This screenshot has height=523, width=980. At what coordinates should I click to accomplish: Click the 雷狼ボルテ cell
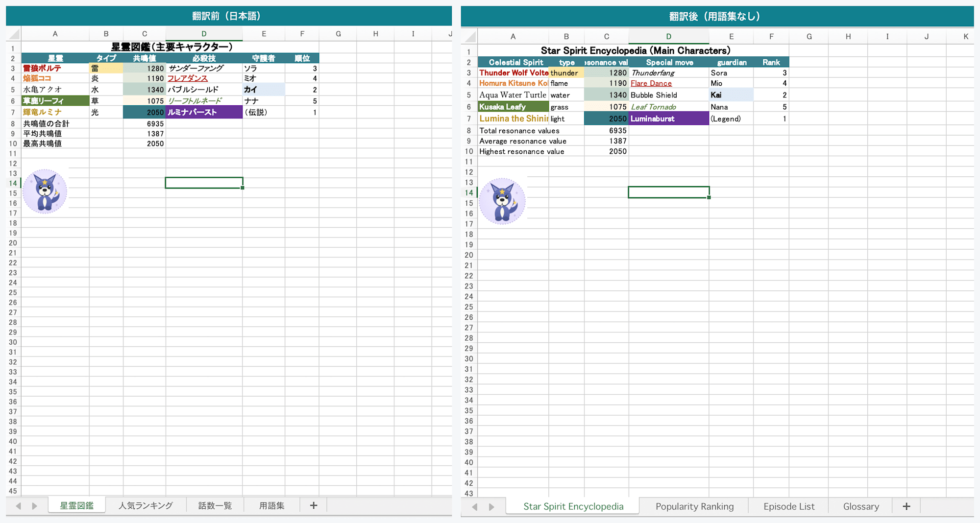click(x=55, y=68)
